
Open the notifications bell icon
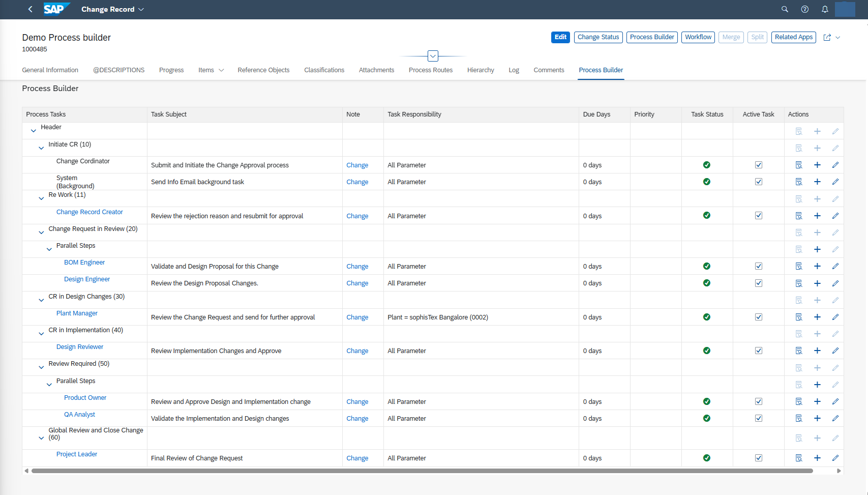pos(825,9)
